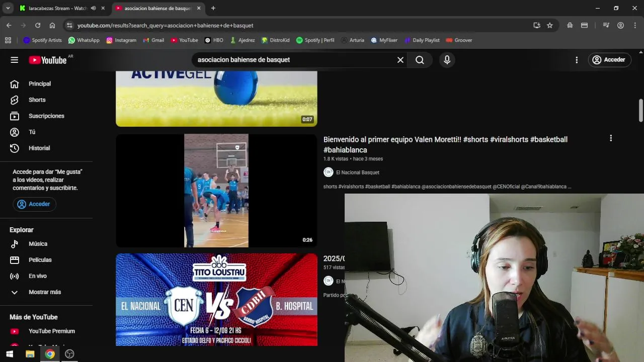This screenshot has height=362, width=644.
Task: Open El Nacional Basquet channel name
Action: [x=358, y=172]
